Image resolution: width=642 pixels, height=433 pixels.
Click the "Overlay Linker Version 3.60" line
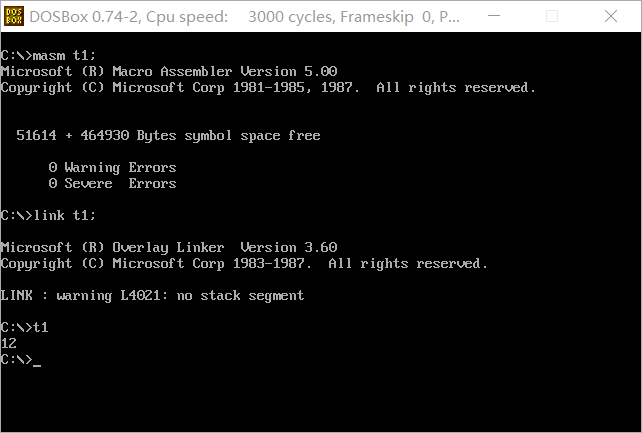pyautogui.click(x=169, y=247)
